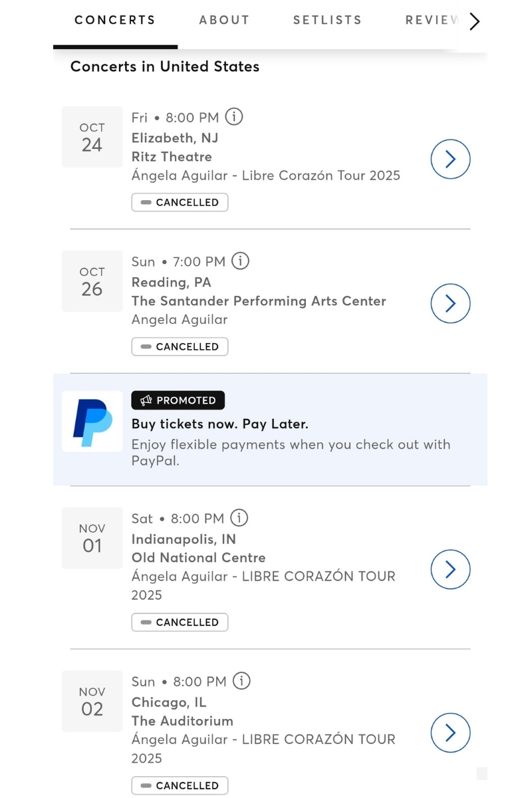Open the Reviews tab

pos(432,20)
